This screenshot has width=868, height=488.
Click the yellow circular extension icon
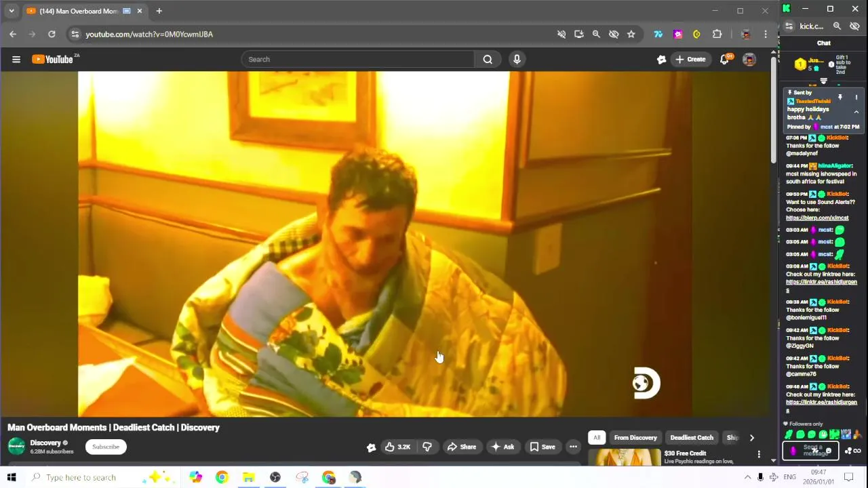(x=696, y=34)
